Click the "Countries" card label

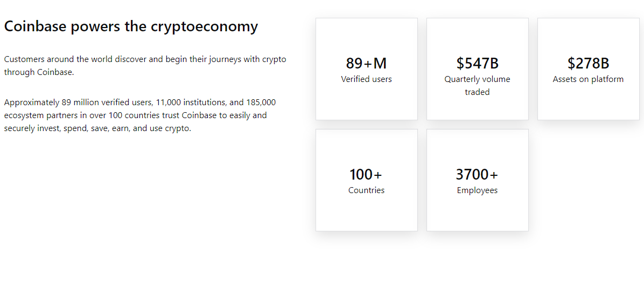click(366, 190)
